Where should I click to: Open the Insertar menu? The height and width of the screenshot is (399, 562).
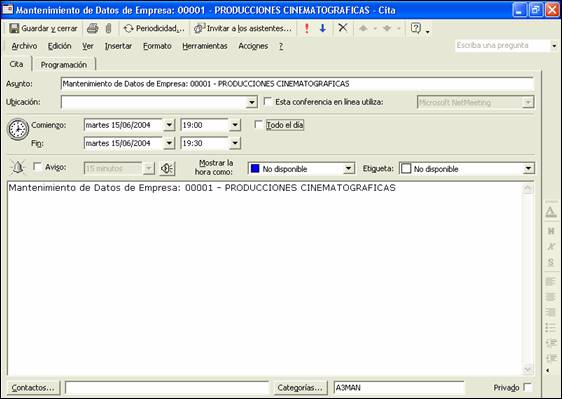coord(118,46)
